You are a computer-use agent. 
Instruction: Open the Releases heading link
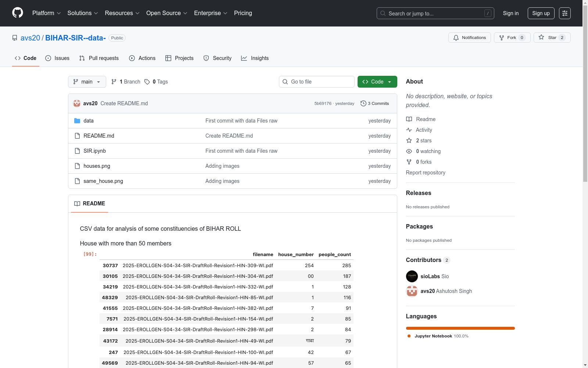(419, 193)
